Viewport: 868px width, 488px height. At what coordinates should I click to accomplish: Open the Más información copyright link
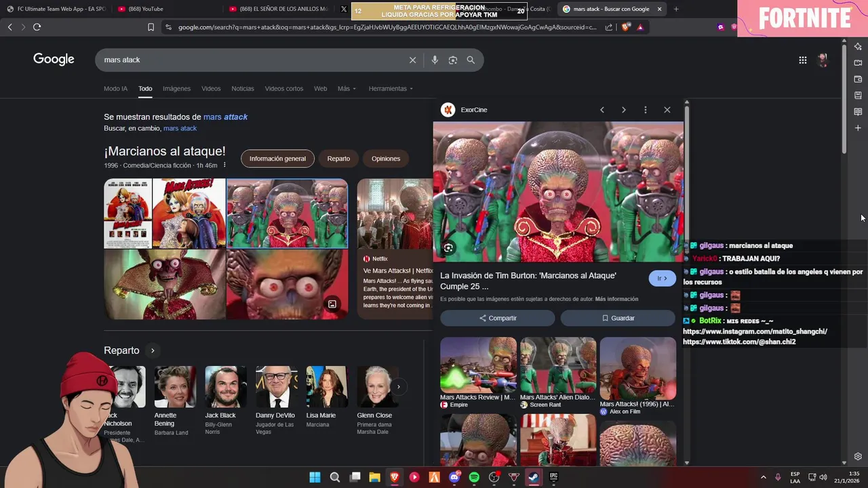point(616,299)
